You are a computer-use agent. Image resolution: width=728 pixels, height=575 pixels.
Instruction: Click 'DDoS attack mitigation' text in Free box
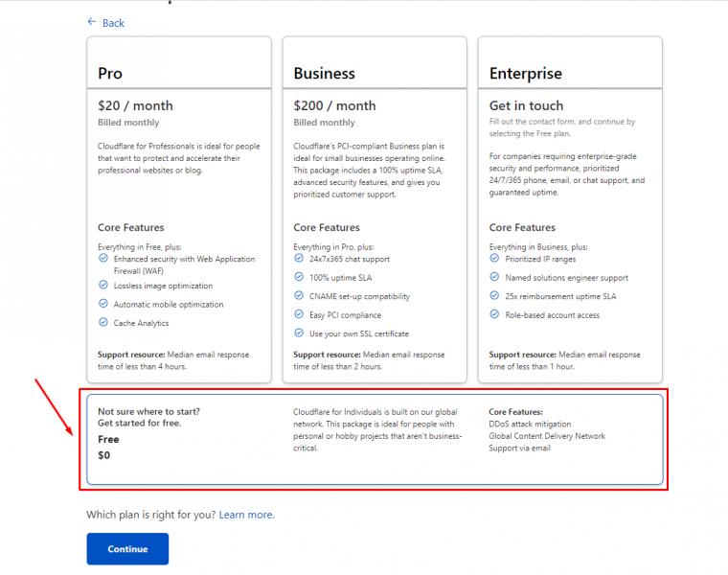pyautogui.click(x=530, y=424)
